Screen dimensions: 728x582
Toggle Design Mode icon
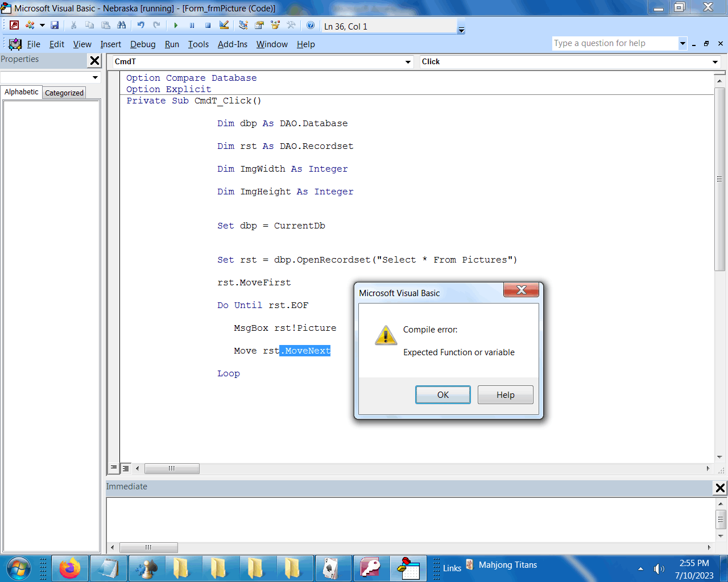[x=224, y=25]
